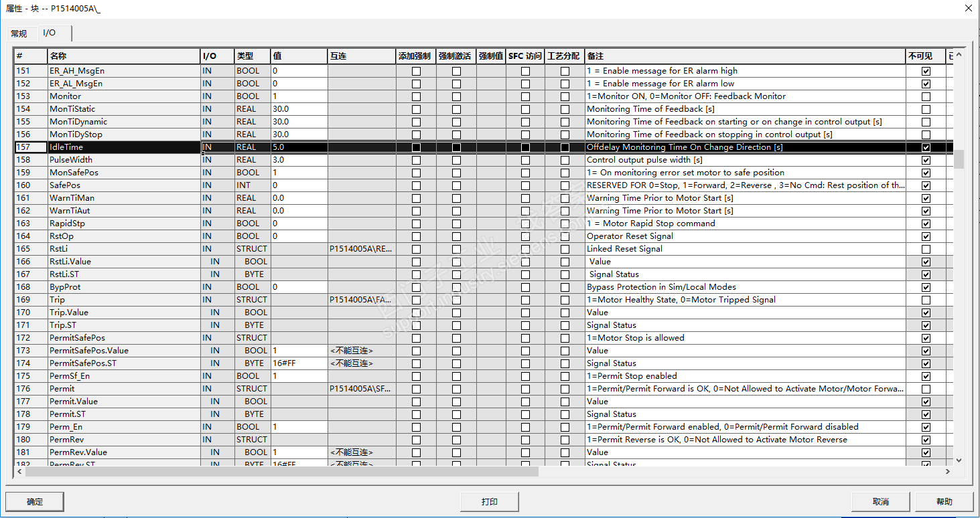Click the 名称 column header
The image size is (980, 518).
[x=124, y=56]
